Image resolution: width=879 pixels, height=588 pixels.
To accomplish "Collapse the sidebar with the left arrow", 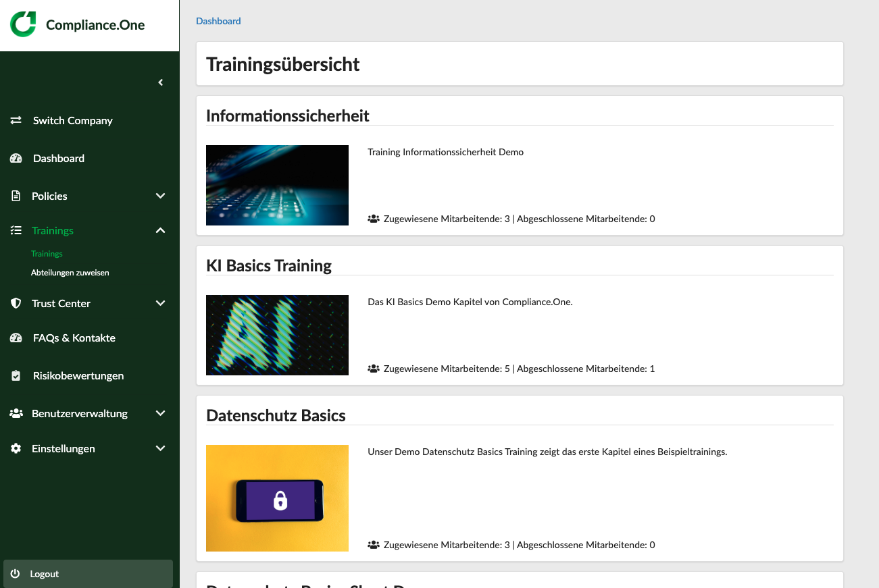I will (x=161, y=82).
